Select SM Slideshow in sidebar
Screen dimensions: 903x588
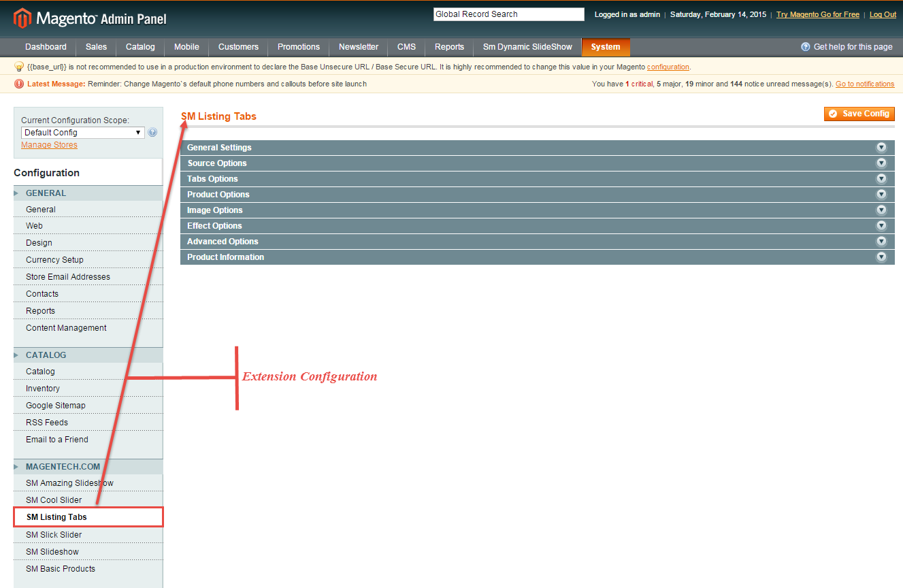click(x=88, y=552)
